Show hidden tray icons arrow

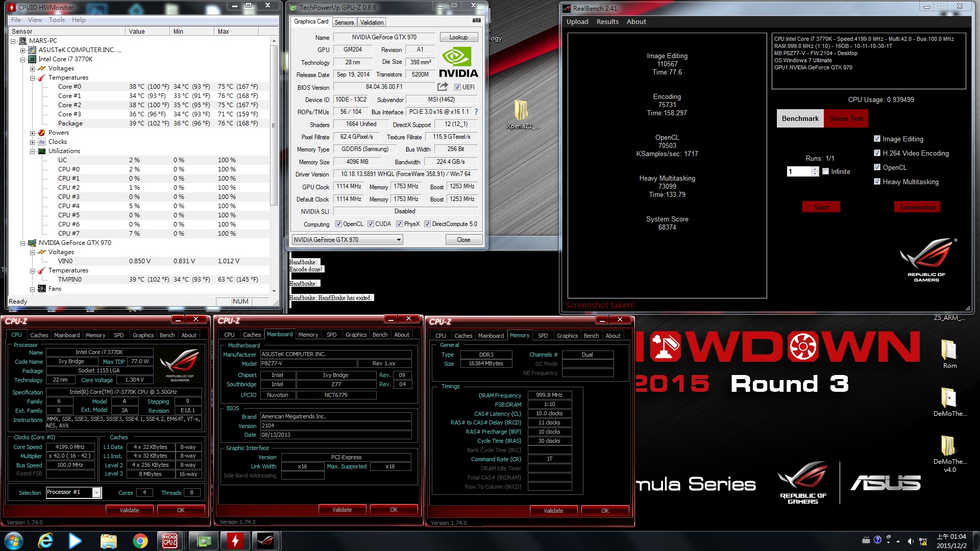899,541
